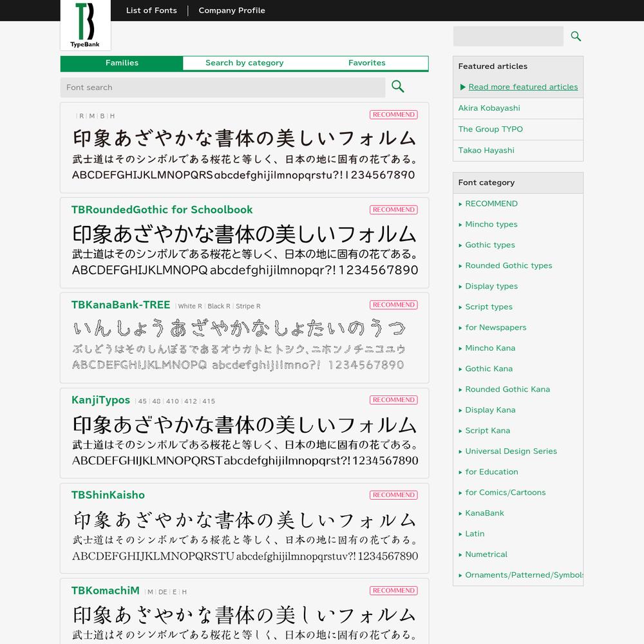Open List of Fonts menu
The height and width of the screenshot is (644, 644).
coord(151,10)
